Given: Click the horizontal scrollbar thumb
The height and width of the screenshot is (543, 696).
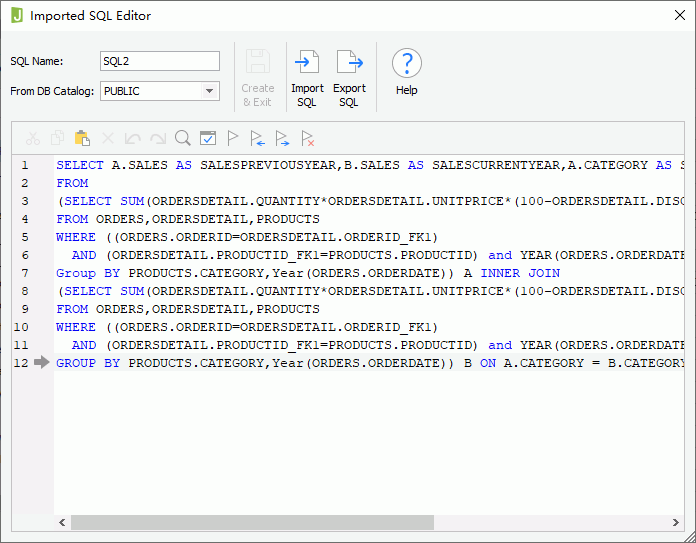Looking at the screenshot, I should coord(252,522).
